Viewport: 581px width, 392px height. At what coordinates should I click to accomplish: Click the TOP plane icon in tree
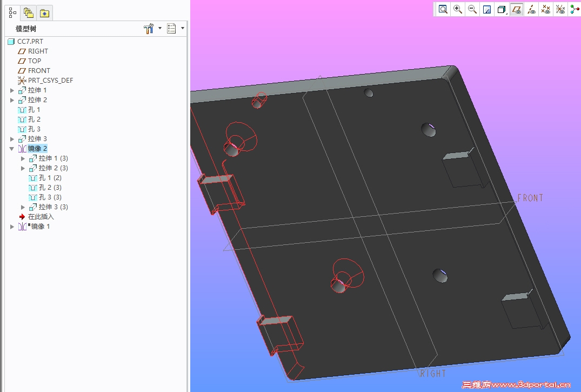point(22,61)
